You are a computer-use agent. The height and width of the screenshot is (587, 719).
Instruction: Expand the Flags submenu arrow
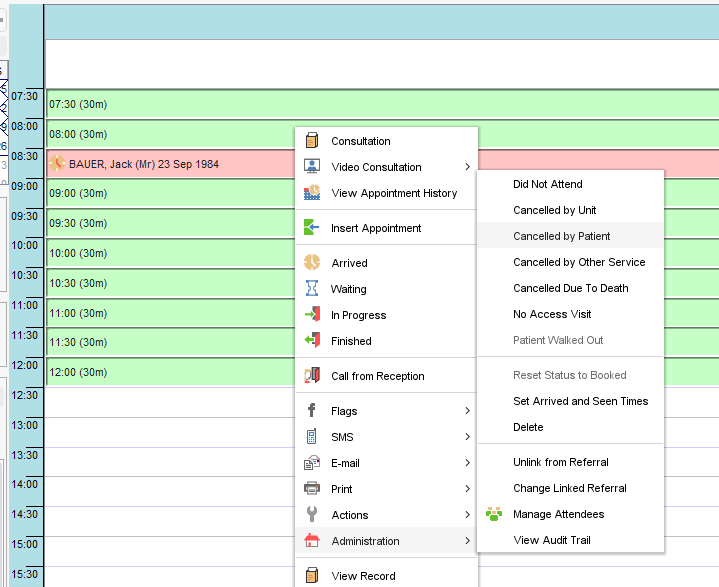click(467, 410)
